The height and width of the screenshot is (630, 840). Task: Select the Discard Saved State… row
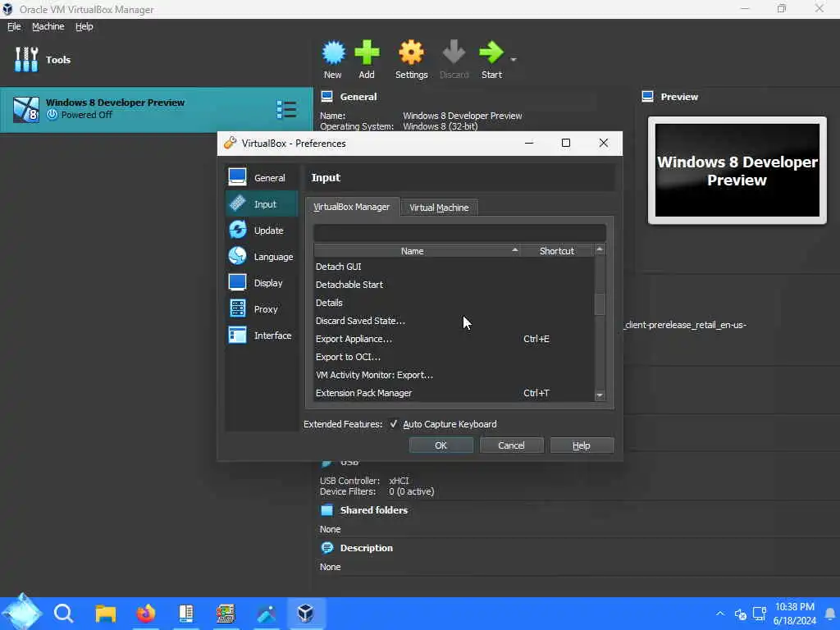click(x=454, y=321)
